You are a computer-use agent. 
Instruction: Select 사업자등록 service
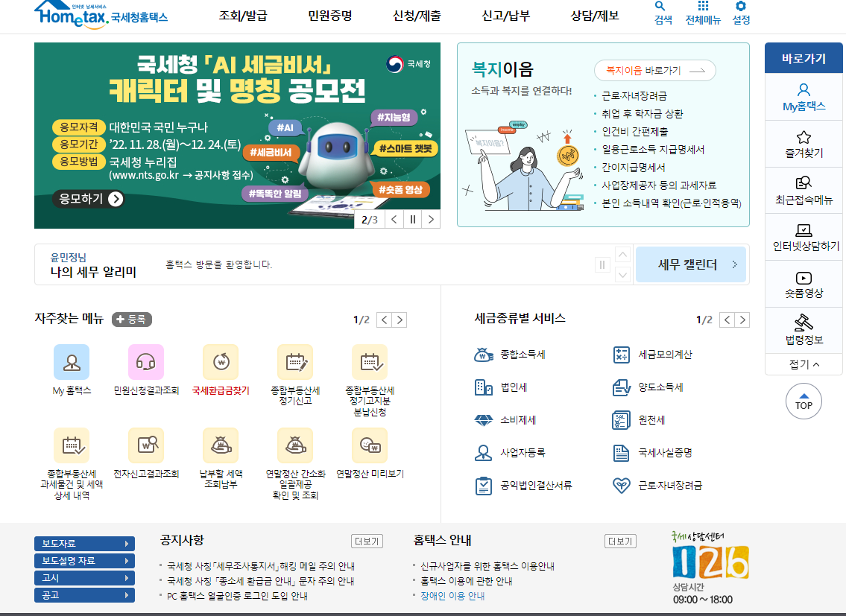[x=510, y=453]
